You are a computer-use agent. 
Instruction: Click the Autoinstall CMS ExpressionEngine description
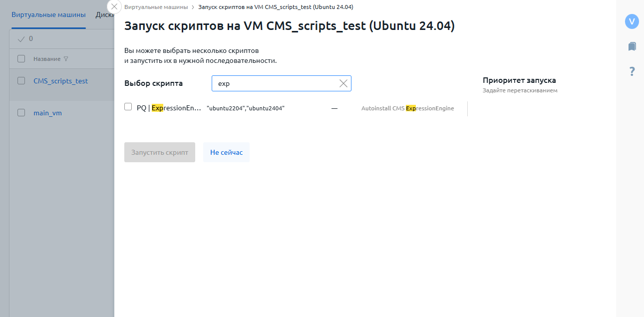[407, 108]
